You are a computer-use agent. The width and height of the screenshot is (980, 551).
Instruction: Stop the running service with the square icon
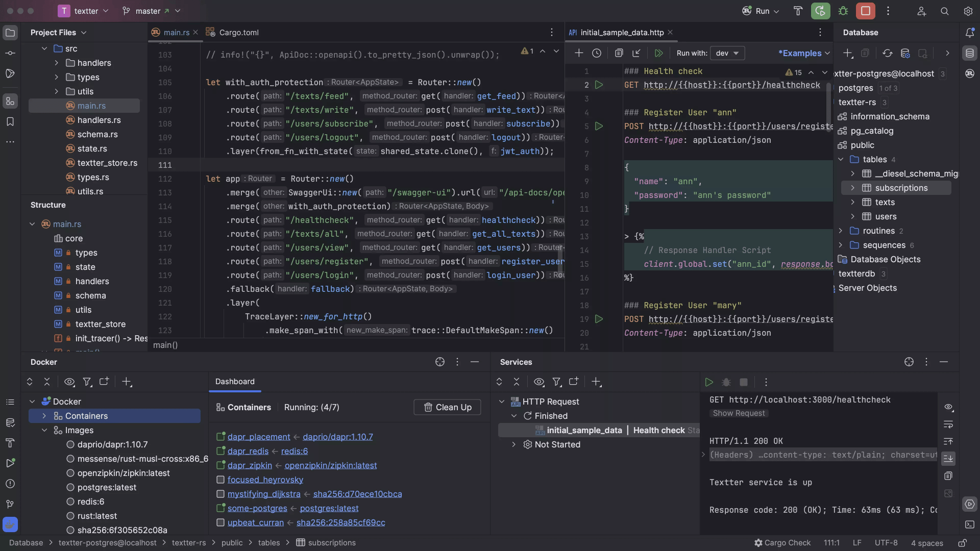(744, 382)
